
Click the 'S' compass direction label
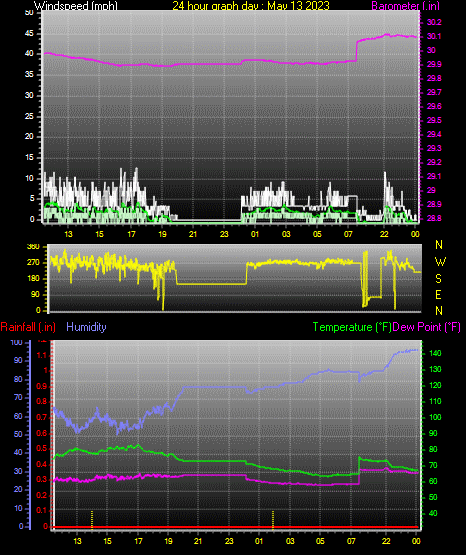(x=438, y=279)
